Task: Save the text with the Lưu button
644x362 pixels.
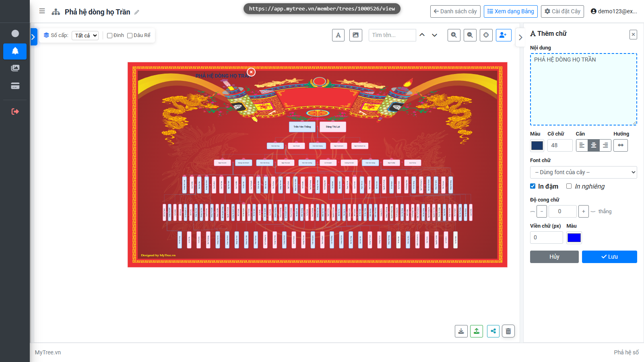Action: click(x=609, y=257)
